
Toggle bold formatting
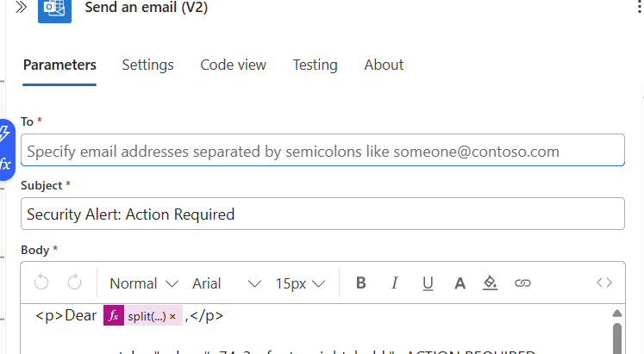point(361,283)
